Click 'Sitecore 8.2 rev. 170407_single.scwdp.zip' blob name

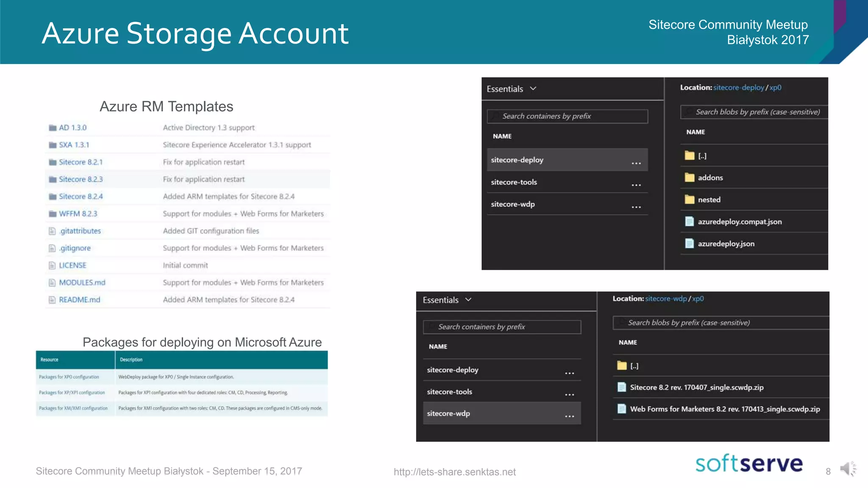click(x=697, y=387)
